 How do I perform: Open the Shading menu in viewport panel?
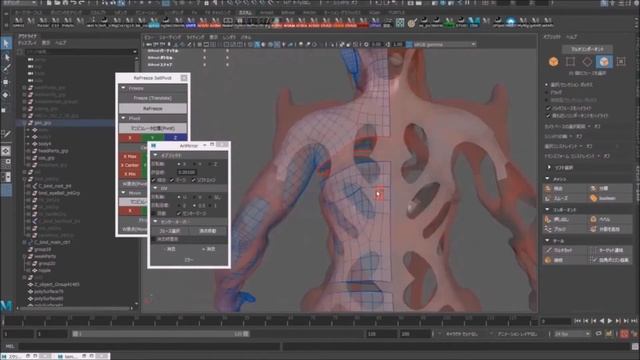(170, 37)
